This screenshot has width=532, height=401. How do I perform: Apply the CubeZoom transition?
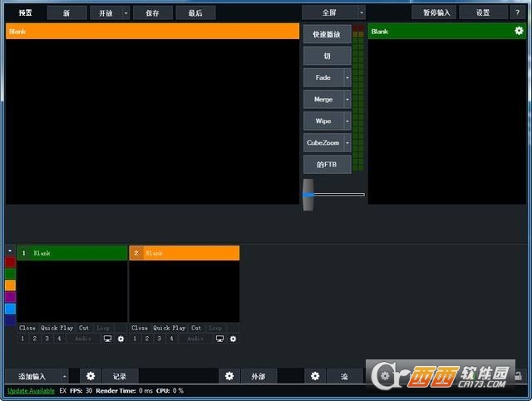[323, 143]
